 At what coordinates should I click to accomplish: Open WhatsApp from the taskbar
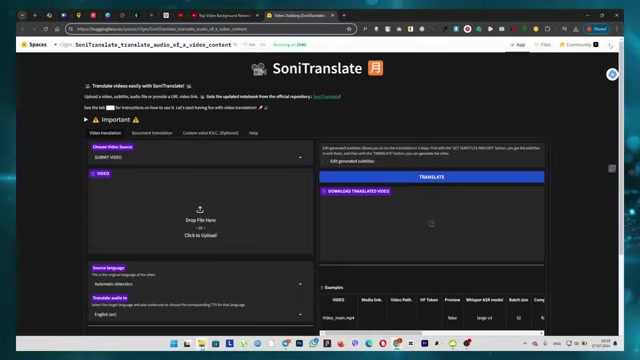313,344
